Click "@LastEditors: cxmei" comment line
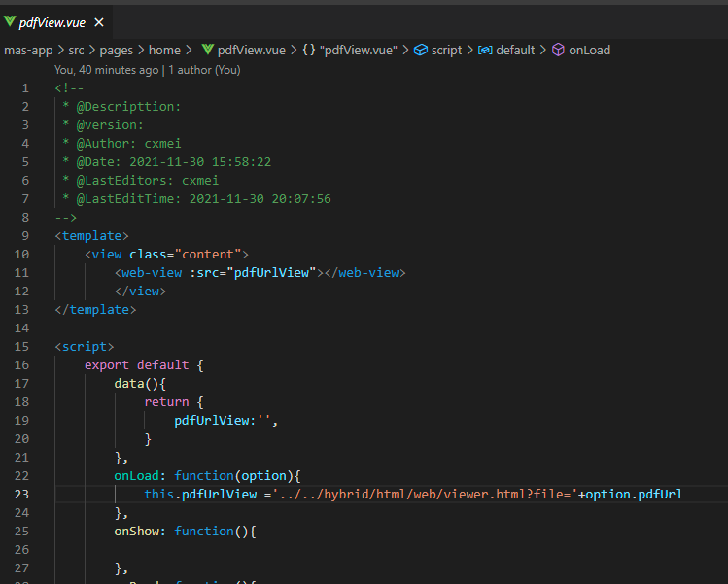The height and width of the screenshot is (584, 728). point(147,181)
